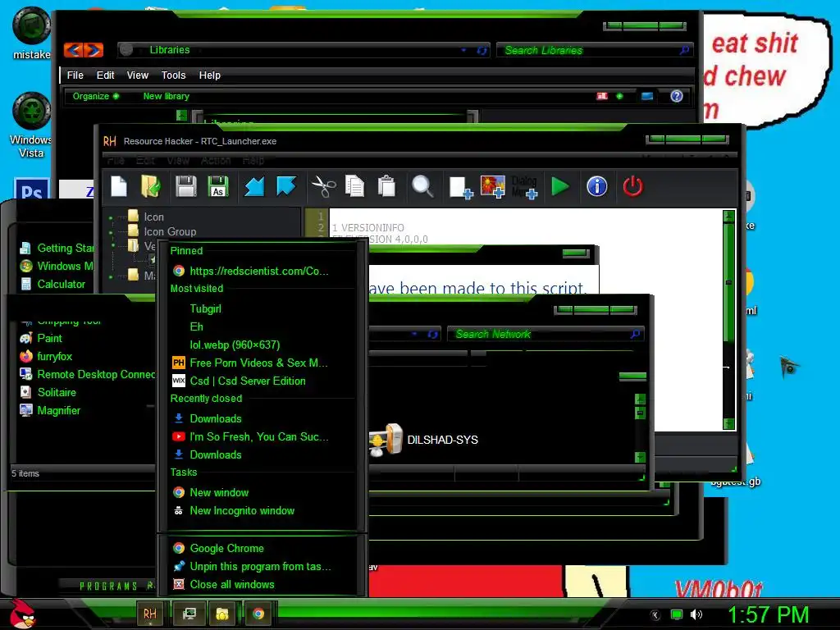Open help icon in Libraries toolbar
The width and height of the screenshot is (840, 630).
[677, 96]
